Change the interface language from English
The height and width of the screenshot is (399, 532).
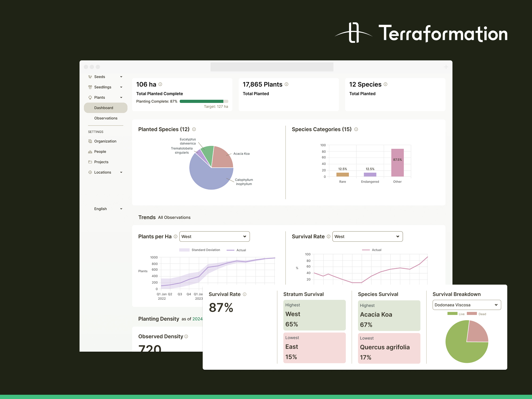[106, 209]
